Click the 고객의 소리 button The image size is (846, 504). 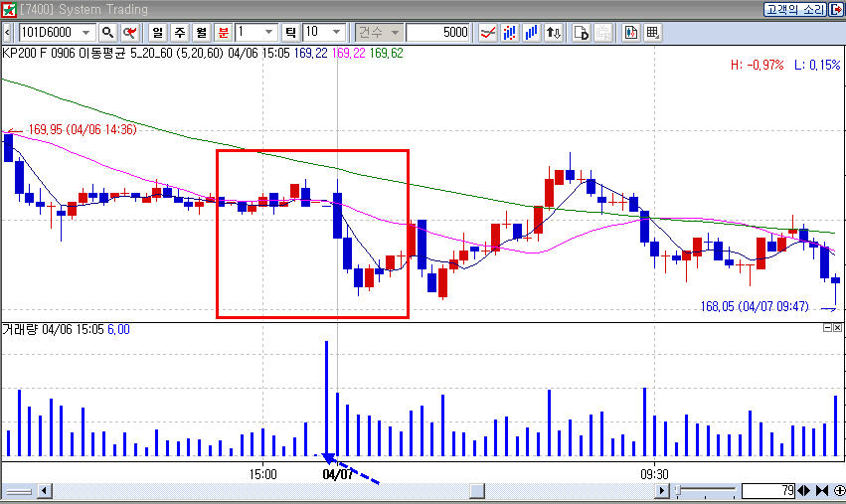pyautogui.click(x=793, y=9)
